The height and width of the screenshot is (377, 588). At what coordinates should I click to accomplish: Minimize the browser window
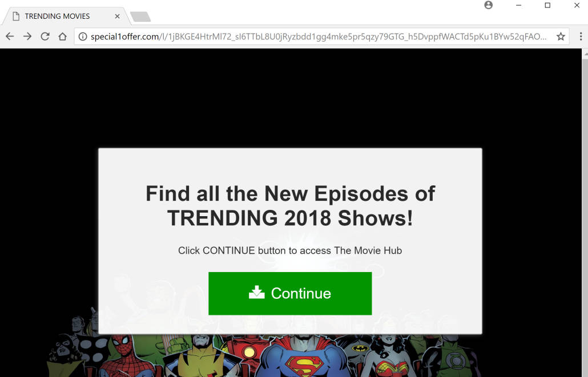[x=518, y=5]
